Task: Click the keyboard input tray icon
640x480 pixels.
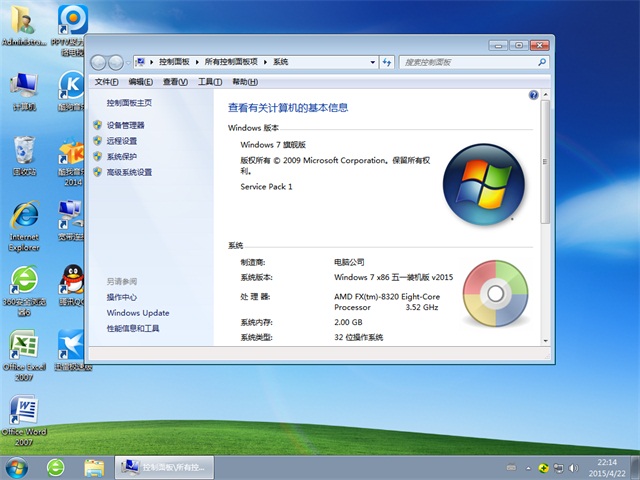Action: point(511,467)
